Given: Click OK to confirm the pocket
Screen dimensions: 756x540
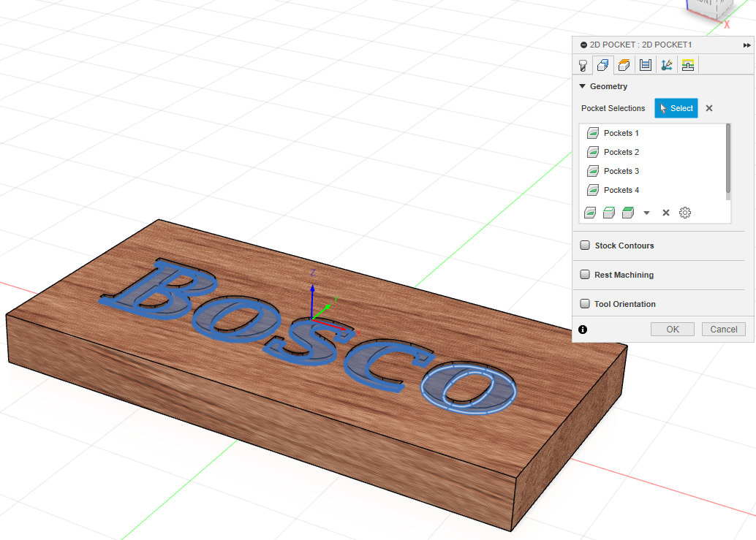Looking at the screenshot, I should (x=673, y=330).
